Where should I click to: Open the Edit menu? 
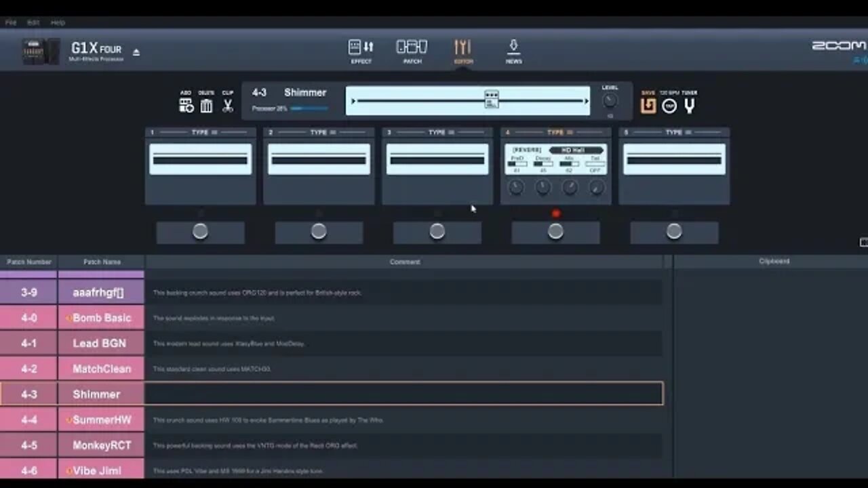click(x=33, y=22)
